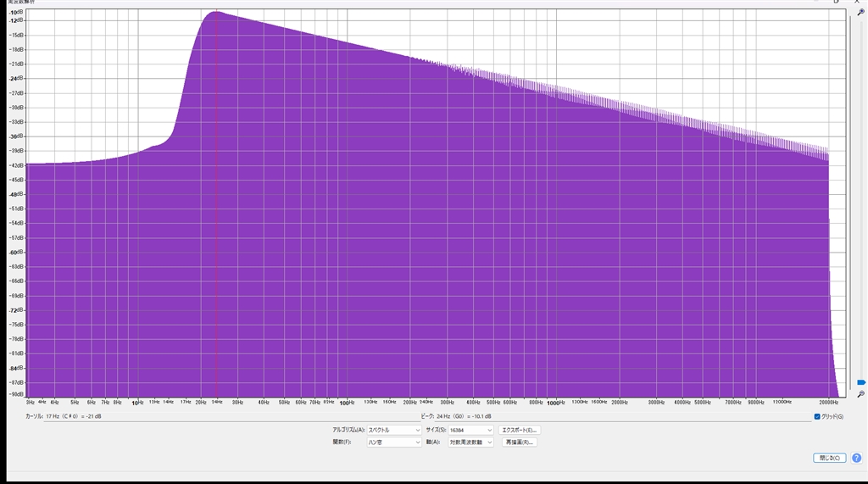This screenshot has height=484, width=868.
Task: Open the サイズ dropdown showing 16384
Action: click(x=470, y=430)
